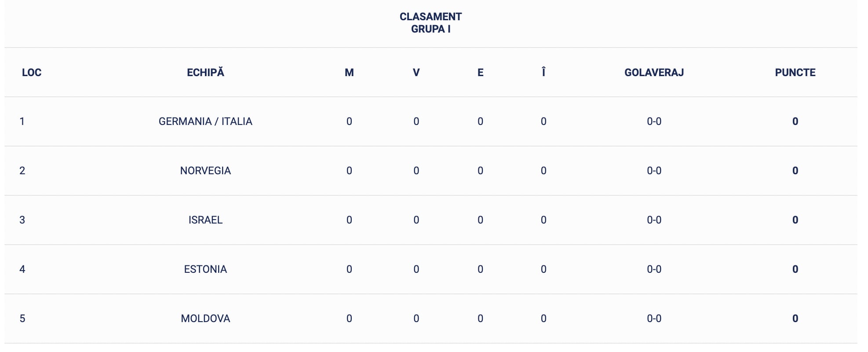Click the LOC column header

tap(32, 73)
